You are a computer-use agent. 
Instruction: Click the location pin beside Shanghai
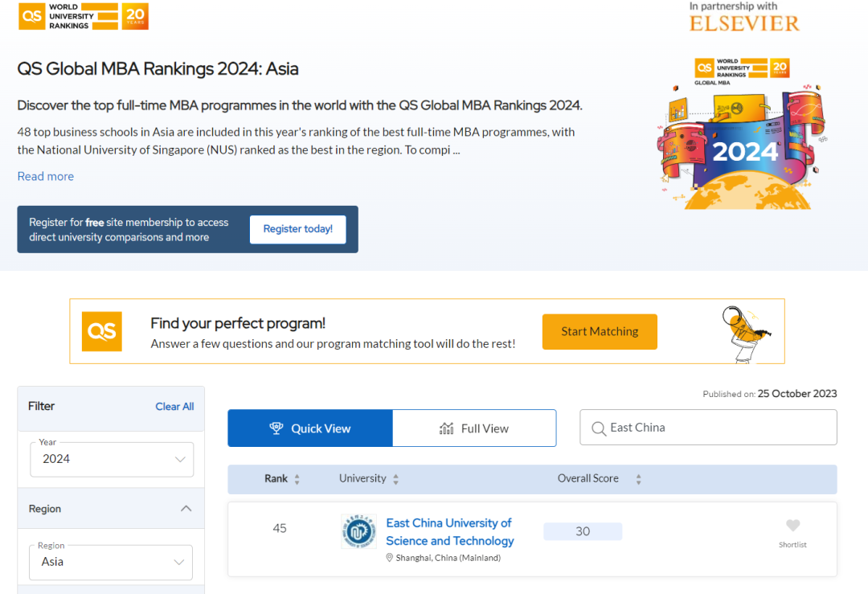click(x=390, y=558)
